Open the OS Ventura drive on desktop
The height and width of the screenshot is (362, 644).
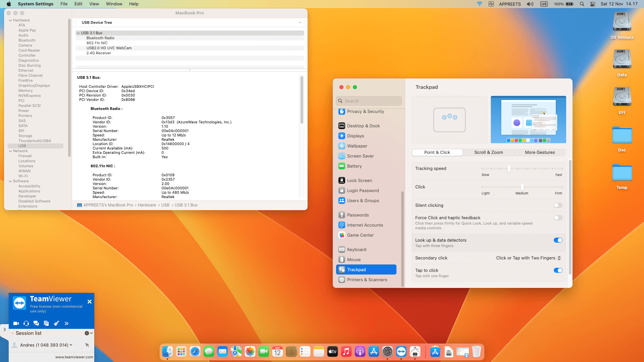[x=622, y=25]
